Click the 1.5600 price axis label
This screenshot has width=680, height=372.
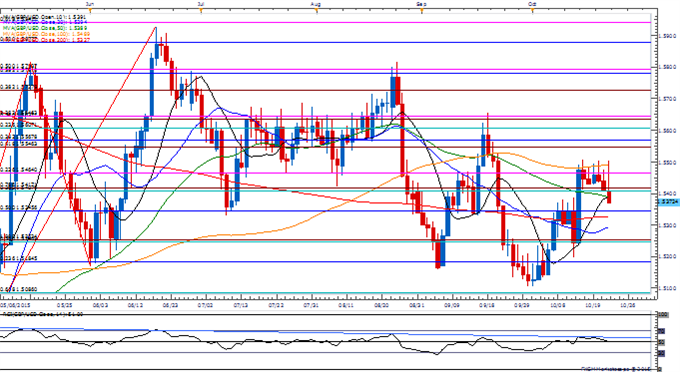pos(667,131)
